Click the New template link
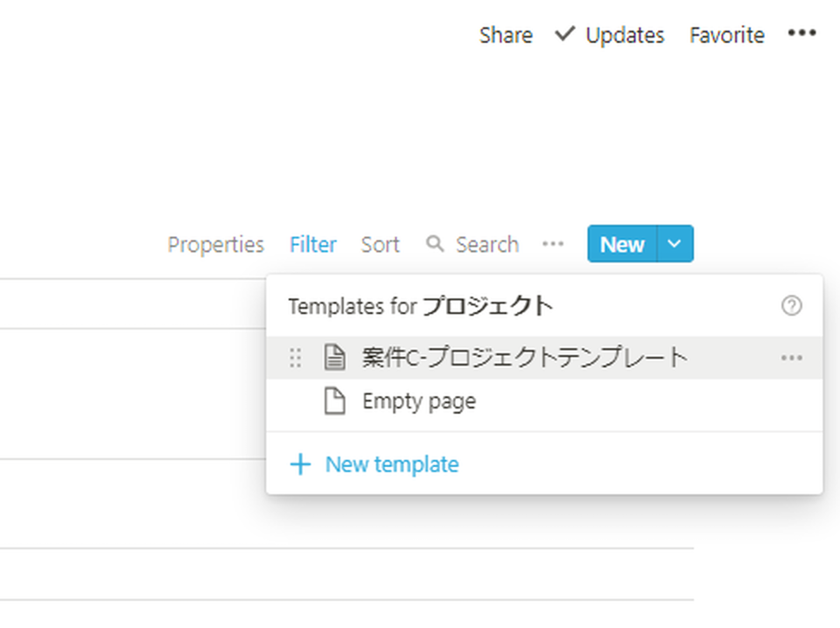 [x=392, y=464]
